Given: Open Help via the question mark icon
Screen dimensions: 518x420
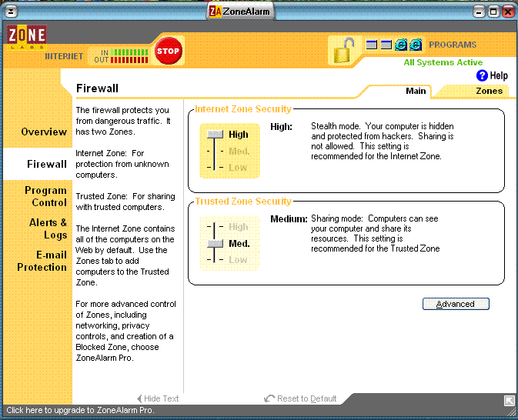Looking at the screenshot, I should point(482,75).
